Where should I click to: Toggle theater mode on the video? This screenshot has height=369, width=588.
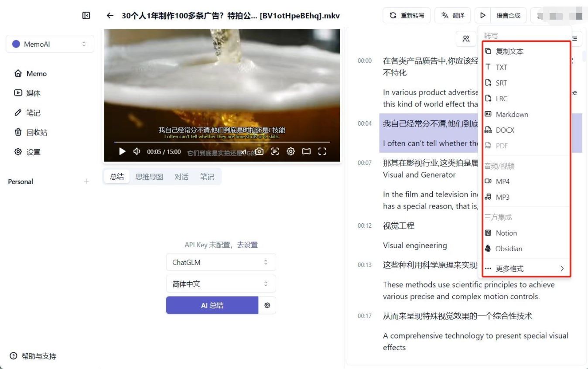[306, 151]
